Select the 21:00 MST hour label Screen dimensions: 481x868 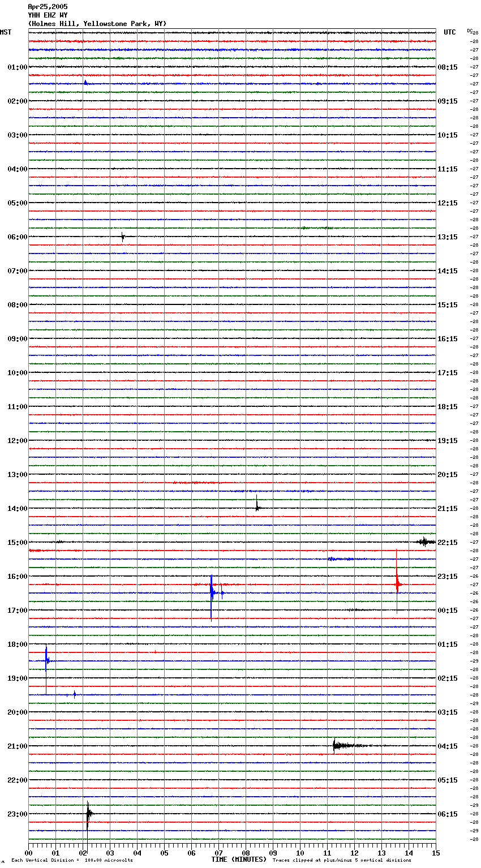pos(17,746)
